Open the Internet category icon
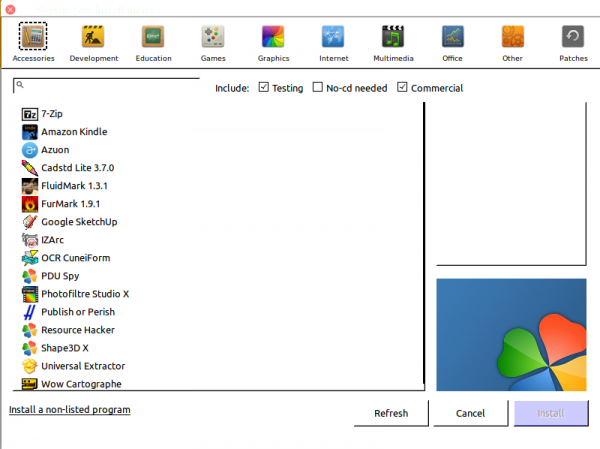 (x=333, y=36)
